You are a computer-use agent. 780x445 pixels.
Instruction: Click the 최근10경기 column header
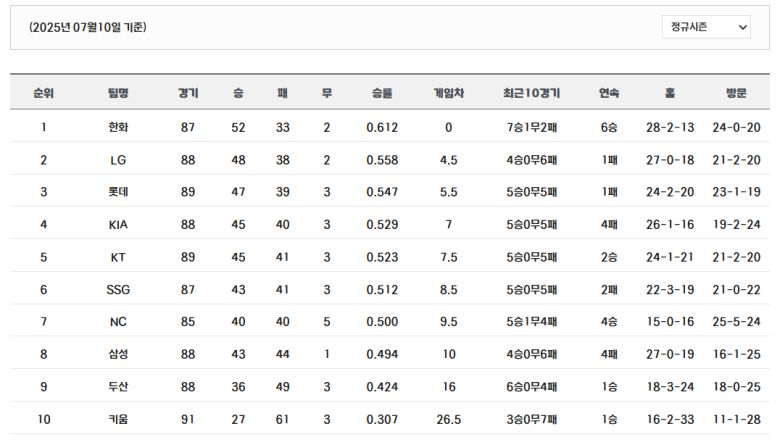click(531, 93)
